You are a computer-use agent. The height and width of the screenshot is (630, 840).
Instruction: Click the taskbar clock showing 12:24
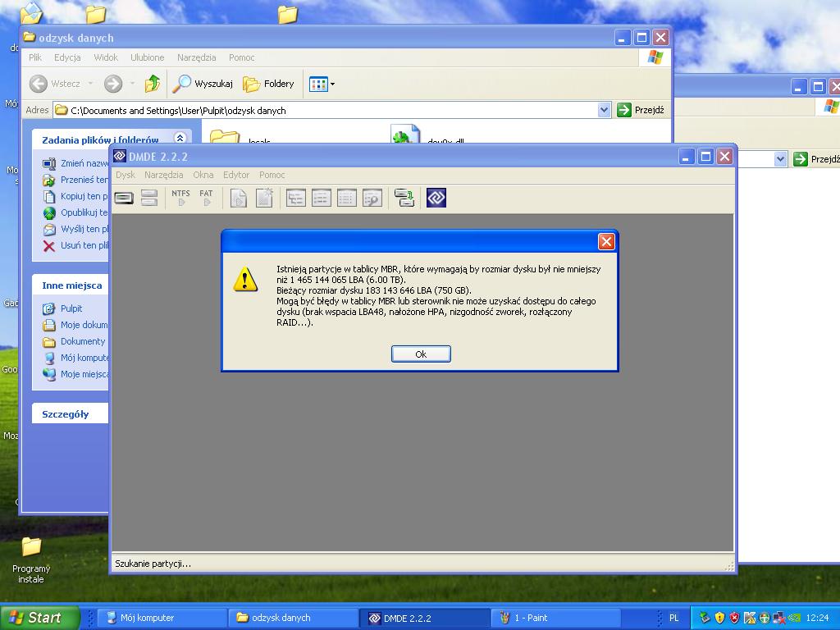[x=817, y=618]
